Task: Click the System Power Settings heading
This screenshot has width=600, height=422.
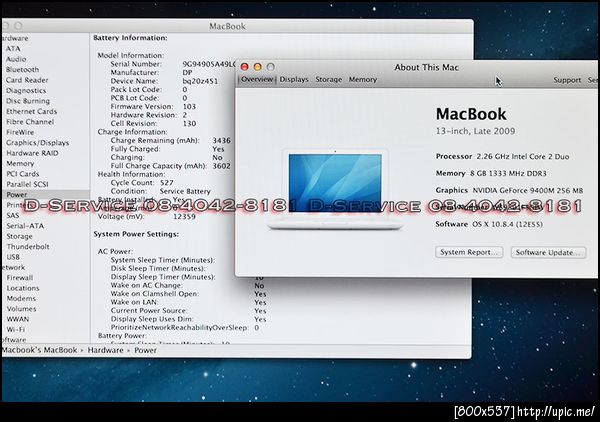Action: [136, 234]
